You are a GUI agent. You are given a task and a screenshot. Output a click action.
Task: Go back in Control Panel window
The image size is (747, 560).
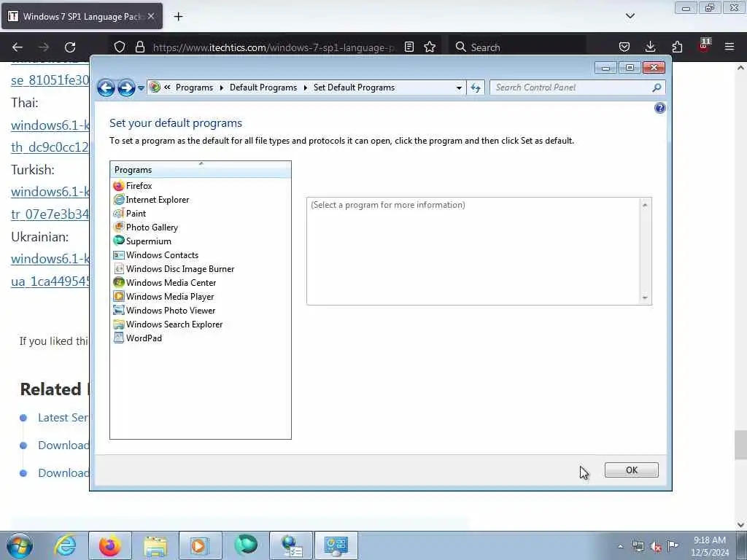[106, 87]
